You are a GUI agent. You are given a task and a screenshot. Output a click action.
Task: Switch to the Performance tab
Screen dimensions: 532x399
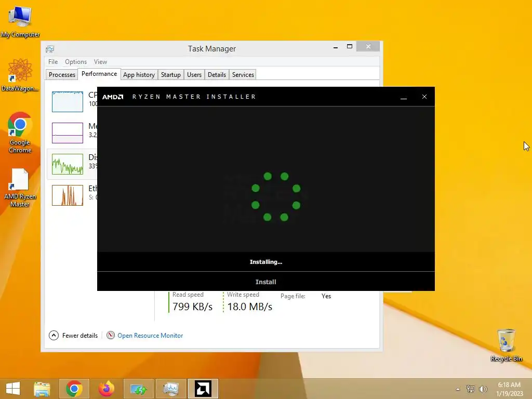coord(99,74)
